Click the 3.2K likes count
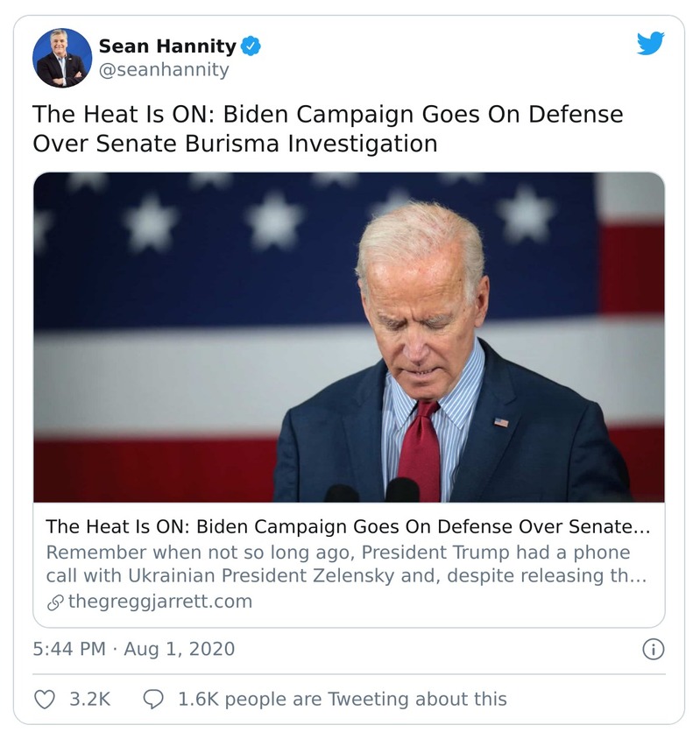 [x=89, y=699]
